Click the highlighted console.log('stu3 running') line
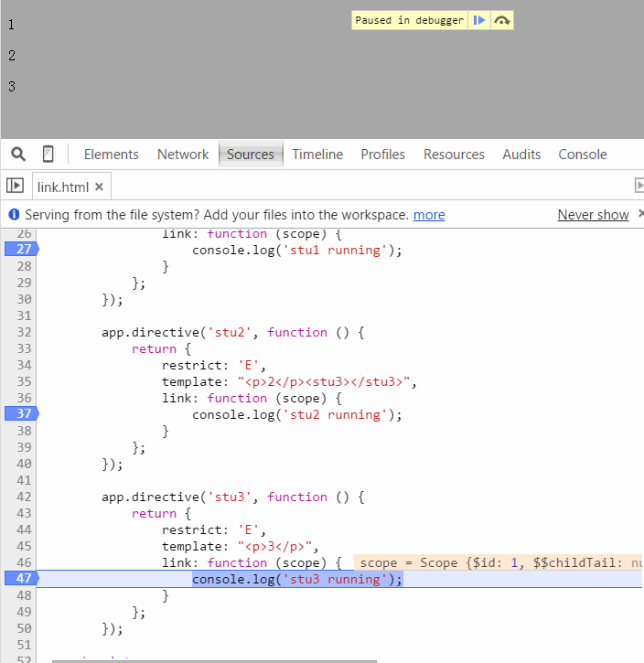 297,579
